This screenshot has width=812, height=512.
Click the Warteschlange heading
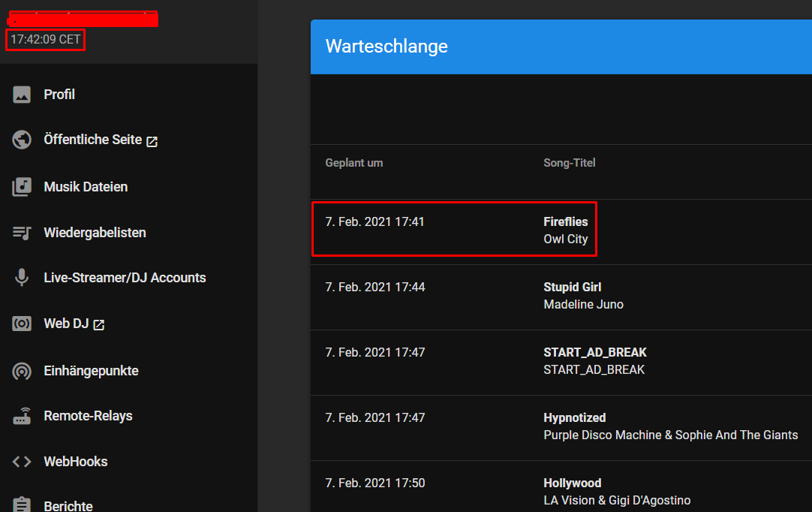coord(386,46)
